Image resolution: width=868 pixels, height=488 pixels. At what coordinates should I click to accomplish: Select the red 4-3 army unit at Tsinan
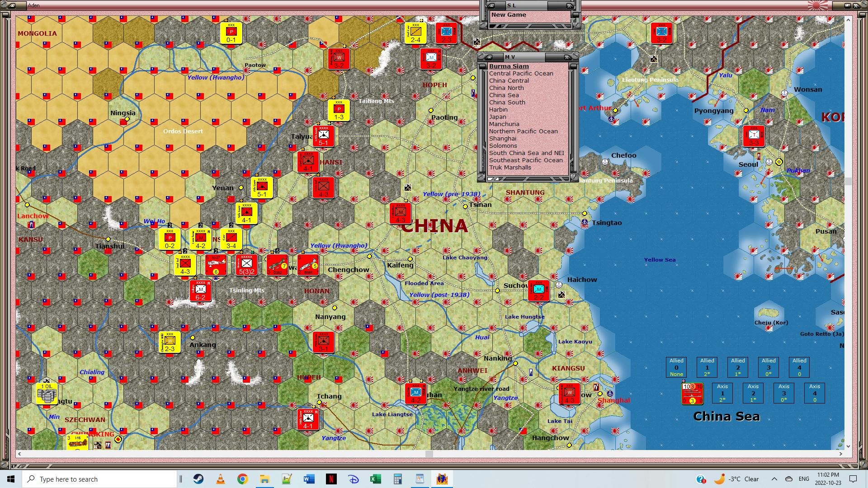click(401, 213)
